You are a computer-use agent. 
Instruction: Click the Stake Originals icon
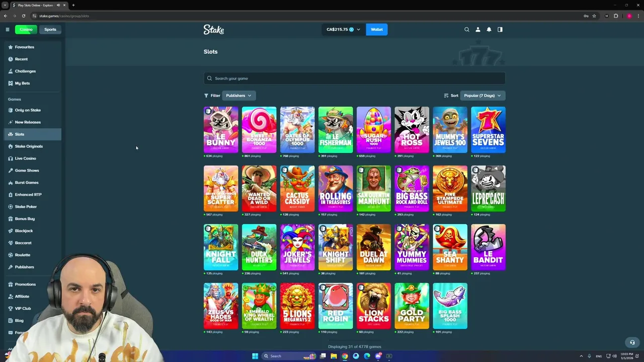pyautogui.click(x=11, y=146)
